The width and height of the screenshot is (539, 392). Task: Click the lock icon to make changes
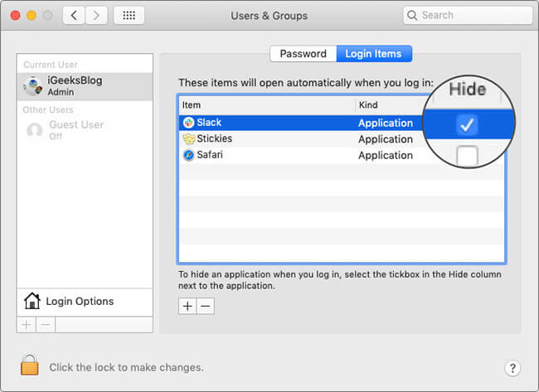click(x=30, y=365)
